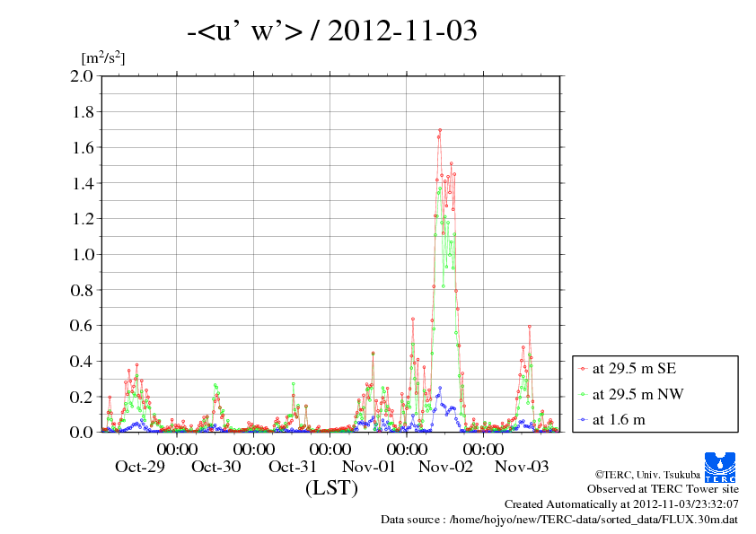
Task: Click legend entry 'at 1.6 m'
Action: 619,420
